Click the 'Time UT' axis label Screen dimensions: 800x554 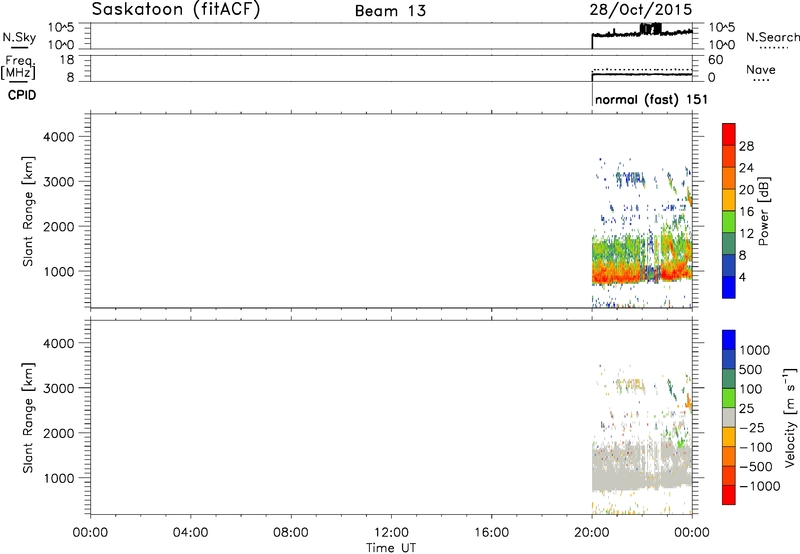coord(391,548)
